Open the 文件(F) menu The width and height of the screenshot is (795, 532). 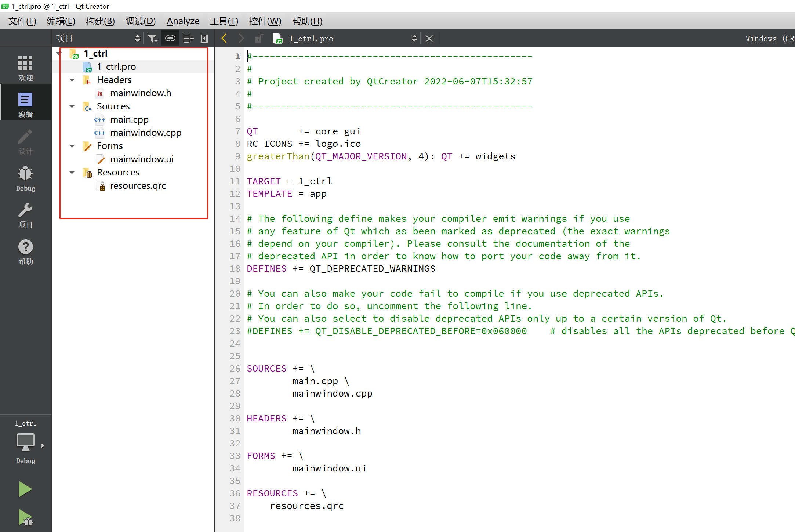[x=22, y=21]
